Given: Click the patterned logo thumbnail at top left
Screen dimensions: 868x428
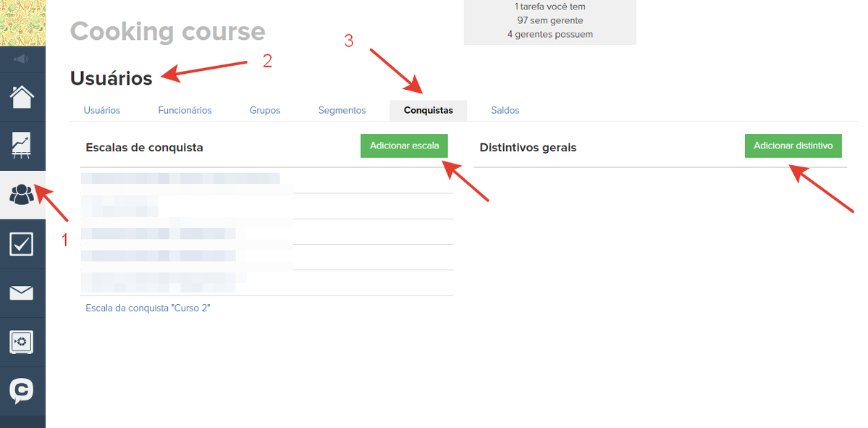Looking at the screenshot, I should coord(22,23).
